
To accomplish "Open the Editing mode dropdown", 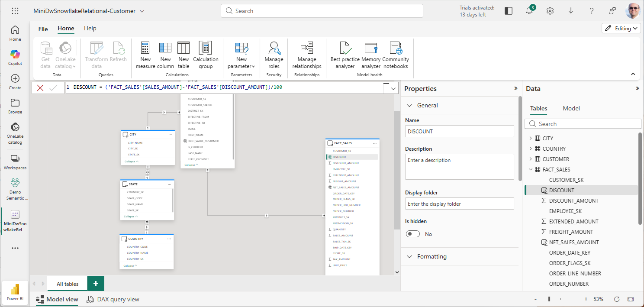I will pyautogui.click(x=621, y=28).
